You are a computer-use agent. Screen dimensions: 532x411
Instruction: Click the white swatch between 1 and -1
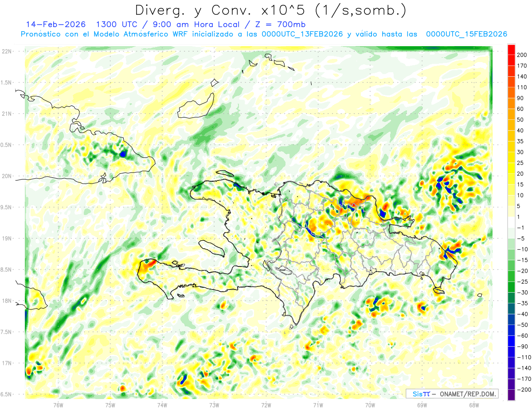point(511,222)
